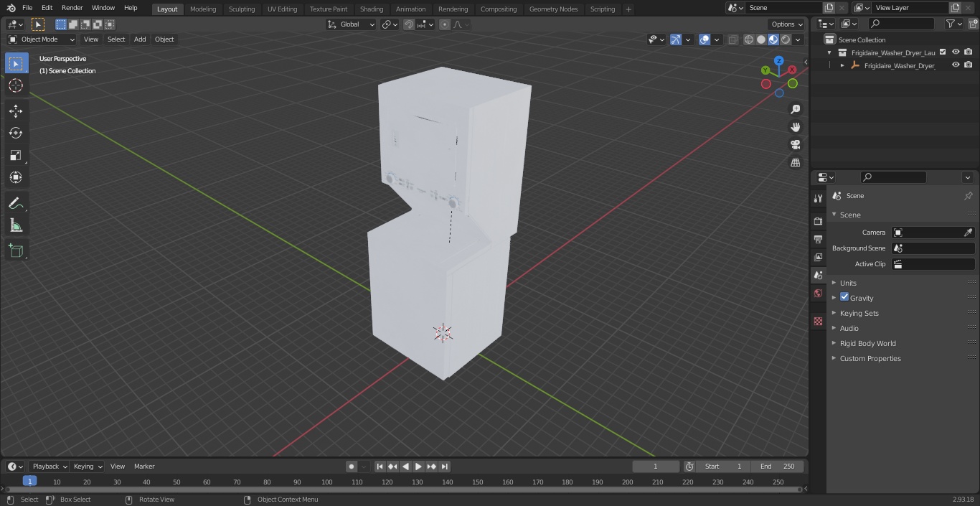Hide Frigidaire_Washer_Dryer_Lau collection in viewport
Image resolution: width=980 pixels, height=506 pixels.
click(x=956, y=52)
